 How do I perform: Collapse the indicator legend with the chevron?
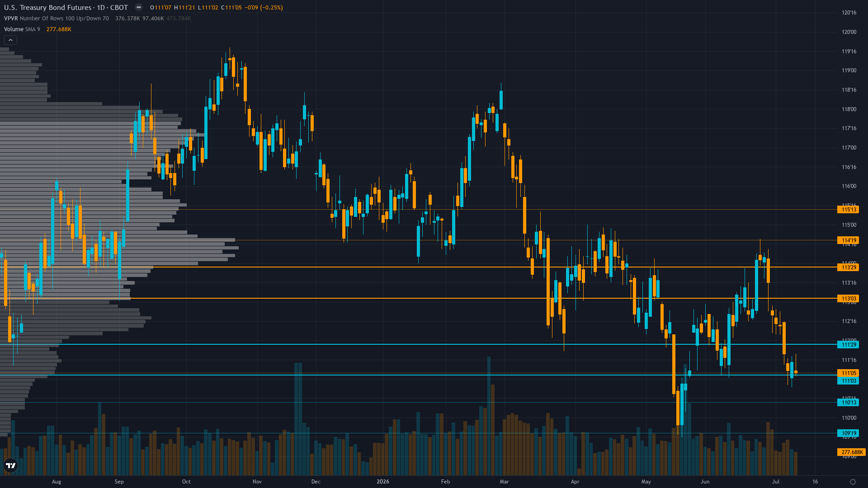(10, 40)
